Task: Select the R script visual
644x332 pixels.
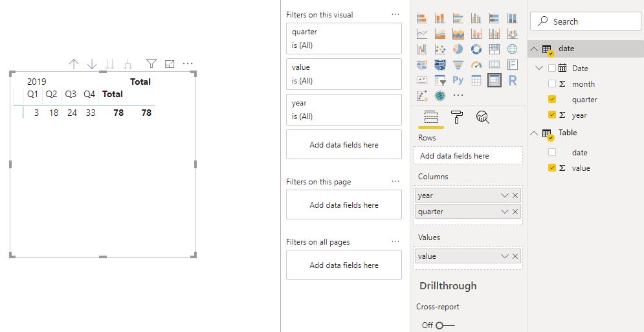Action: click(512, 80)
